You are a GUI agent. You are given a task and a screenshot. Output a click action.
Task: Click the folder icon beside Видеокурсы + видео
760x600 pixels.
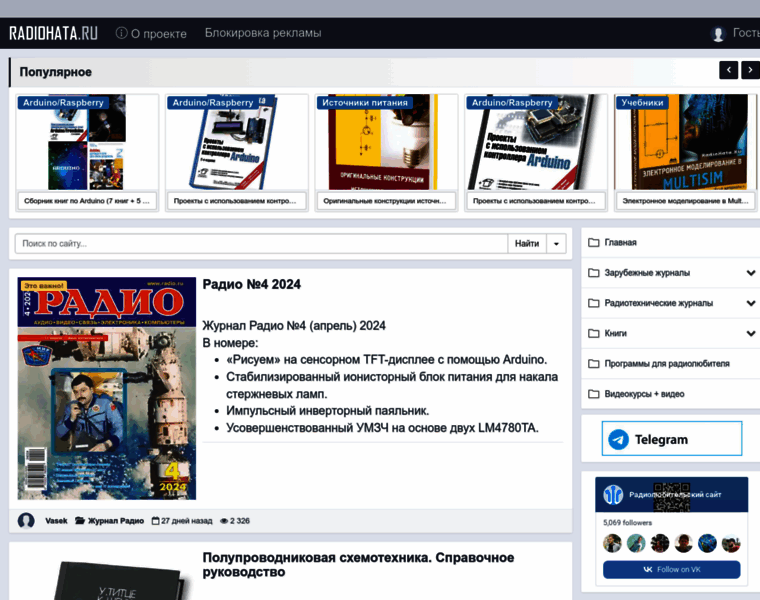[x=593, y=394]
